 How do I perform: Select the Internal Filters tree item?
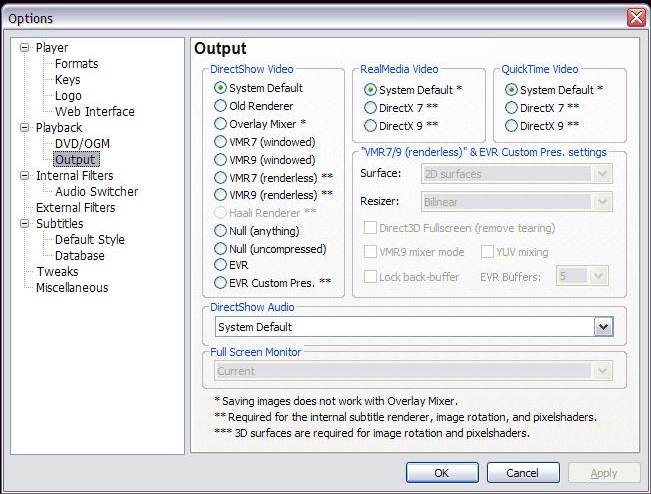74,176
